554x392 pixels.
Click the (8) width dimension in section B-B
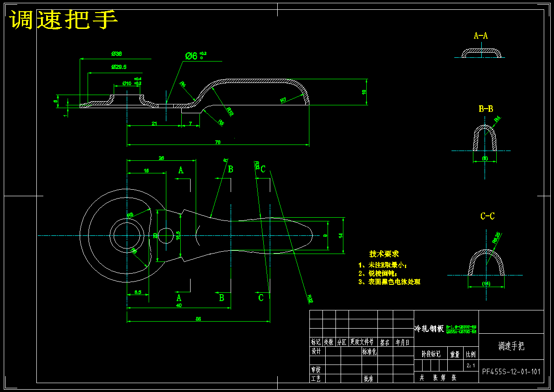[485, 158]
